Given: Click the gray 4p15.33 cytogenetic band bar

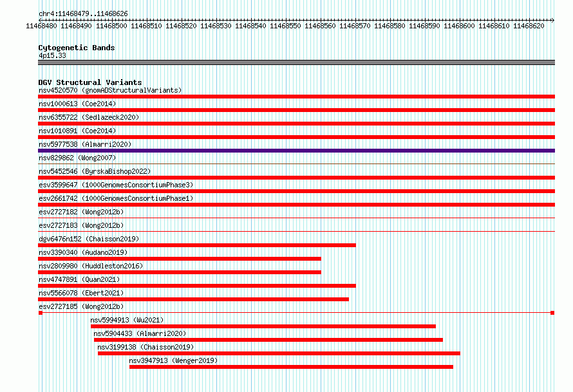Looking at the screenshot, I should 296,62.
